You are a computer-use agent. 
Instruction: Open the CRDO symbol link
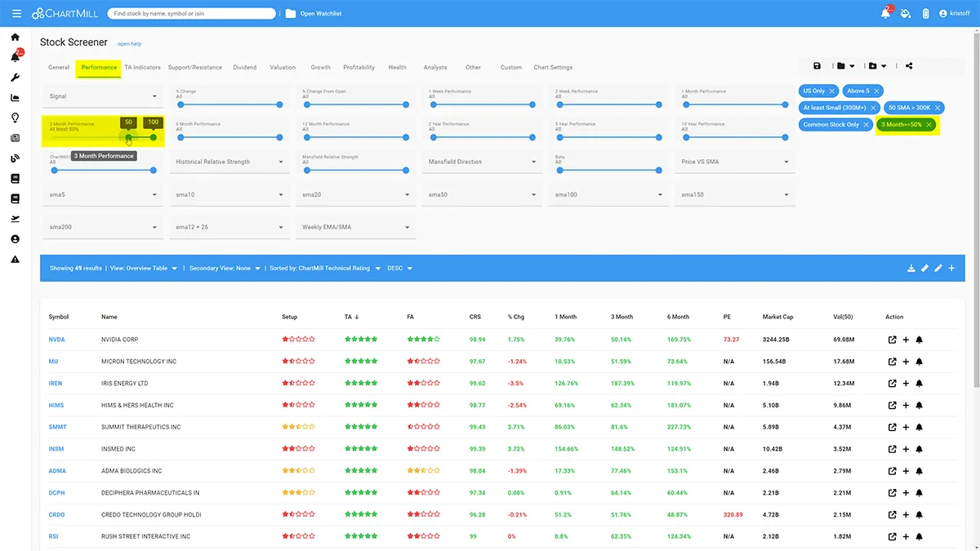[56, 514]
